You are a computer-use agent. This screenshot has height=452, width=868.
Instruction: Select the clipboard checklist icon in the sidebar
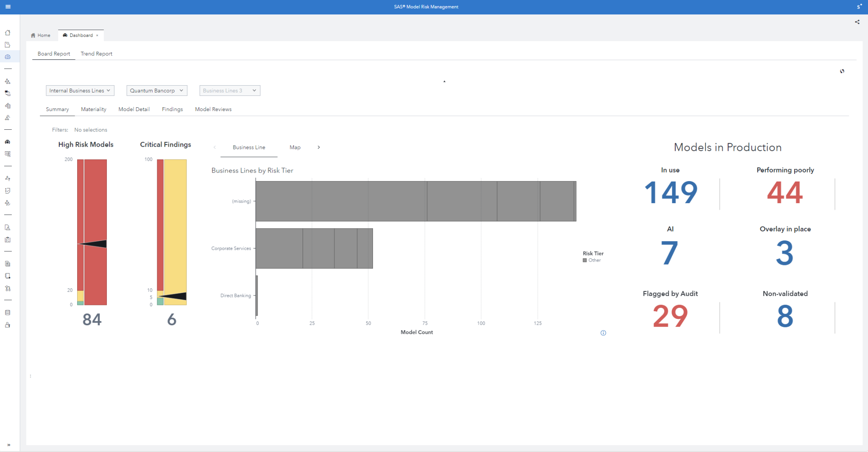[8, 239]
